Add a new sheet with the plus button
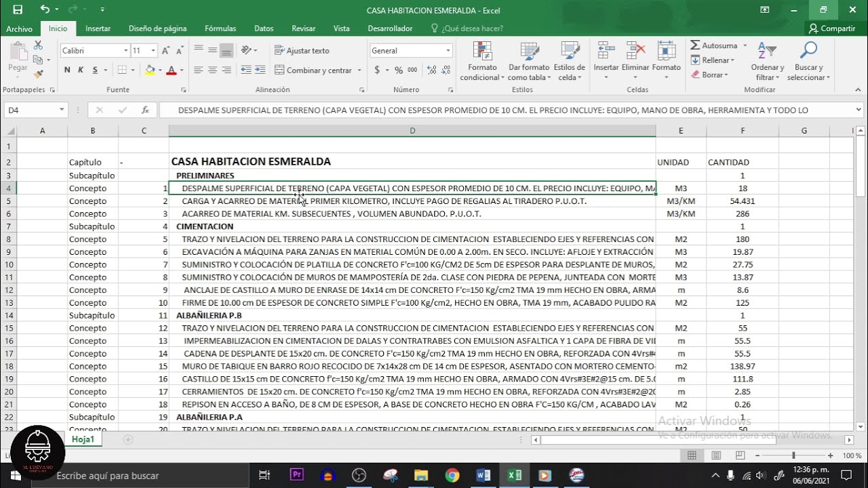 127,439
